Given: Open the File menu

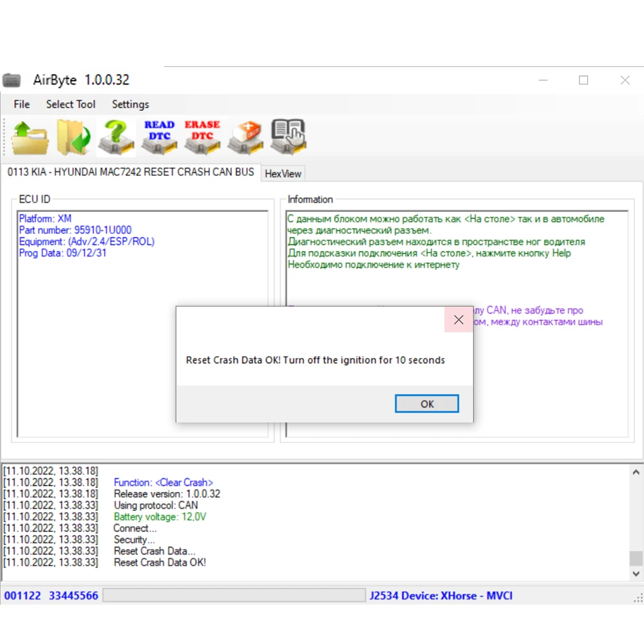Looking at the screenshot, I should click(22, 104).
